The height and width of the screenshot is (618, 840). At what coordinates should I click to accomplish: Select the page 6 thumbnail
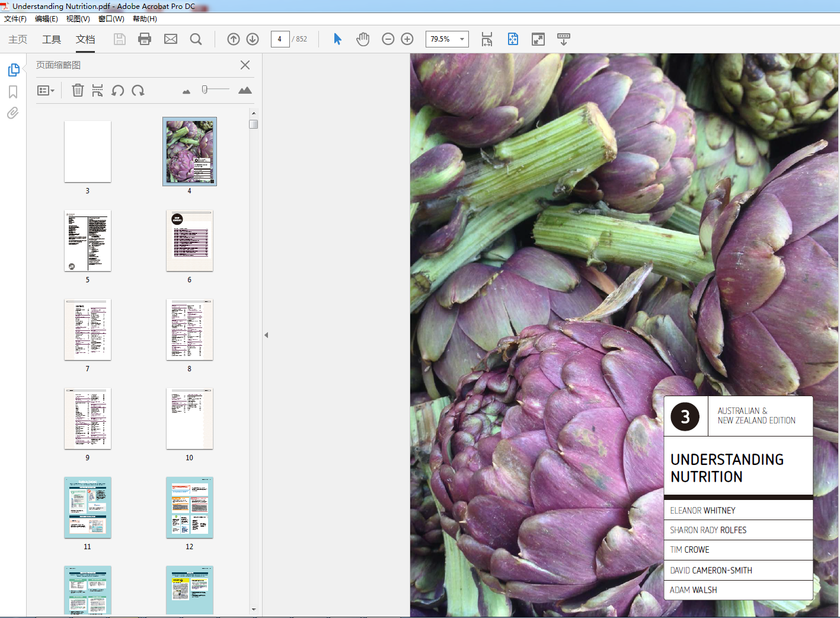190,241
